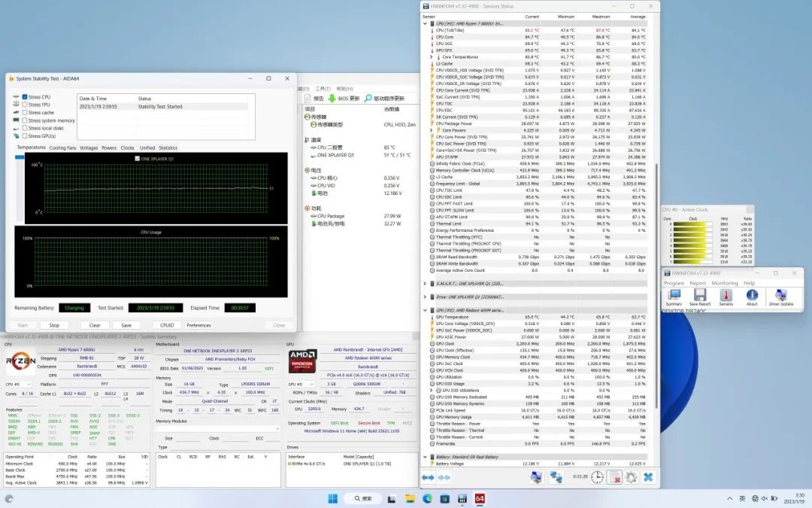Image resolution: width=812 pixels, height=508 pixels.
Task: Show hidden icons in system tray
Action: 730,499
